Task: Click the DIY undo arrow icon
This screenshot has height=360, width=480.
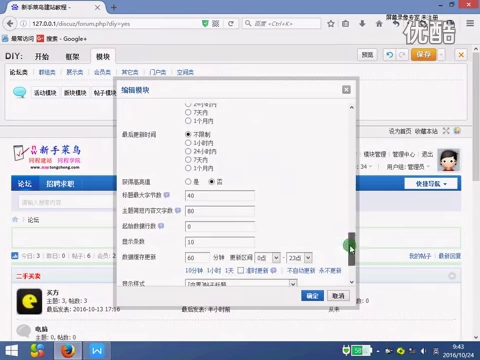Action: pyautogui.click(x=389, y=55)
